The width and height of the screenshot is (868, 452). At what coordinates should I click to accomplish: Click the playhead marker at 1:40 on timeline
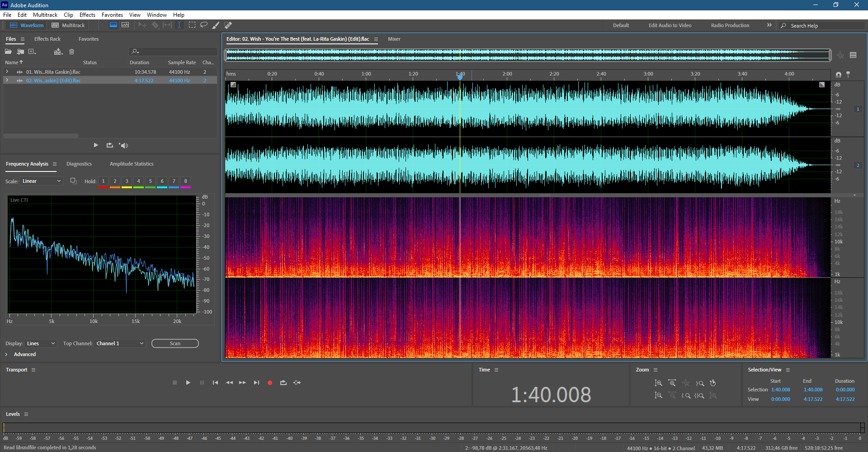460,77
